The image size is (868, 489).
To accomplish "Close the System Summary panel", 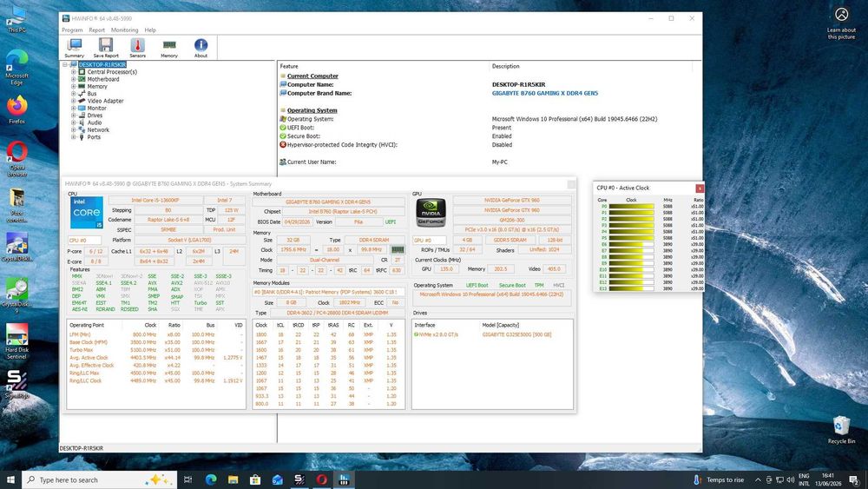I will pyautogui.click(x=571, y=184).
